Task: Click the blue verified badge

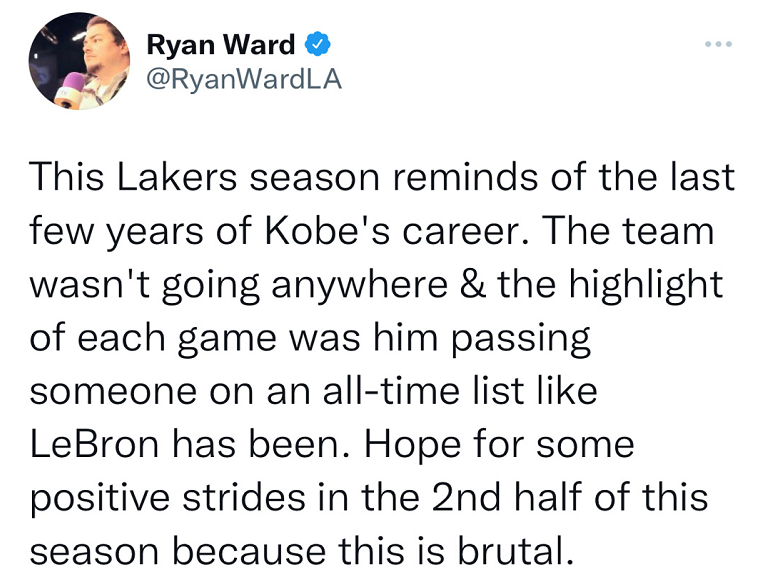Action: coord(317,44)
